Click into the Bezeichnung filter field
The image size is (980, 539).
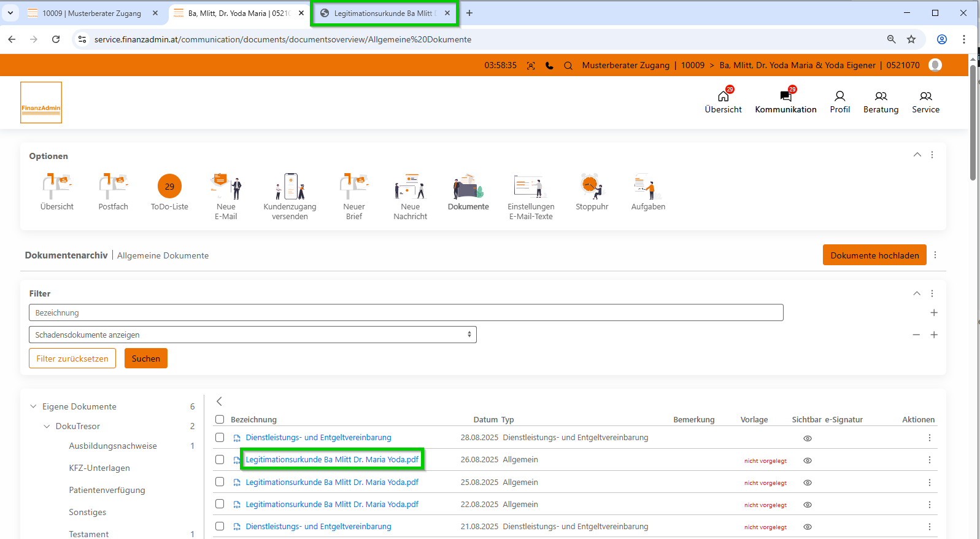coord(406,312)
